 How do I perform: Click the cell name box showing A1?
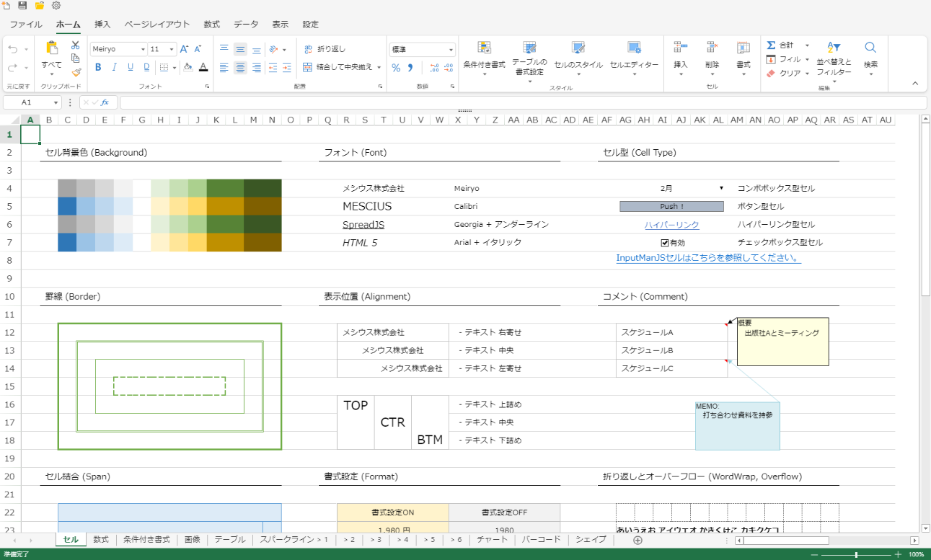pos(32,102)
